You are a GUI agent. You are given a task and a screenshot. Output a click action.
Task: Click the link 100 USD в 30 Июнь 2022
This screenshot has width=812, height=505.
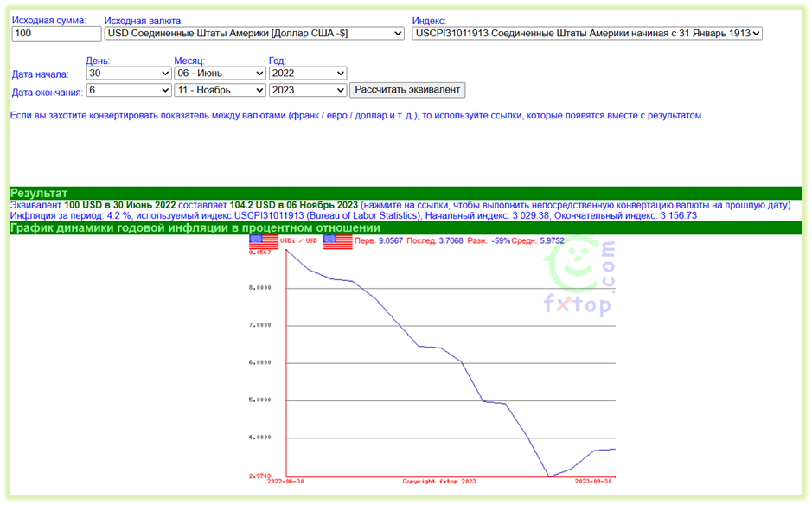[120, 205]
